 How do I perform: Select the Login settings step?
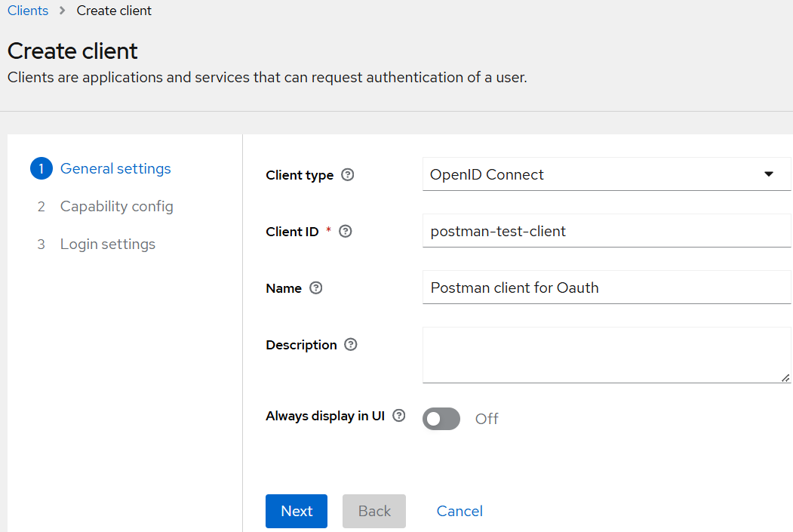107,244
